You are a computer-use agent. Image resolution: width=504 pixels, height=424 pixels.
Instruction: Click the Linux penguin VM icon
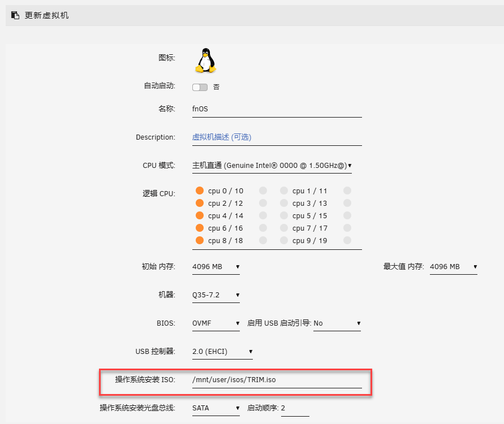tap(205, 60)
